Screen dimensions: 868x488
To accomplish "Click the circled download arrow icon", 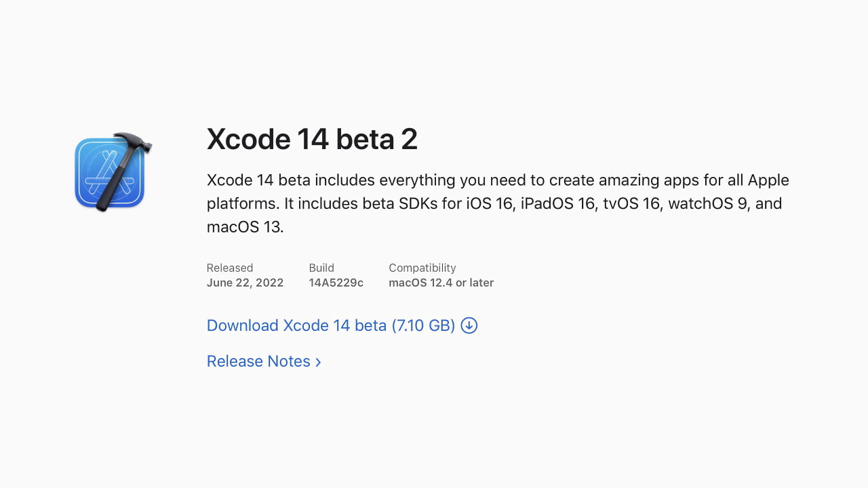I will 469,325.
